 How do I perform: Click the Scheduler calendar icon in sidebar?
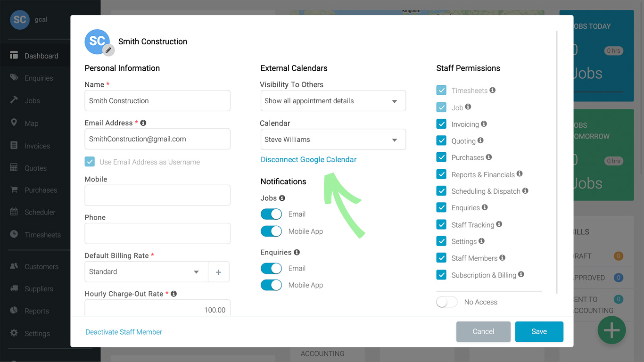(x=14, y=212)
